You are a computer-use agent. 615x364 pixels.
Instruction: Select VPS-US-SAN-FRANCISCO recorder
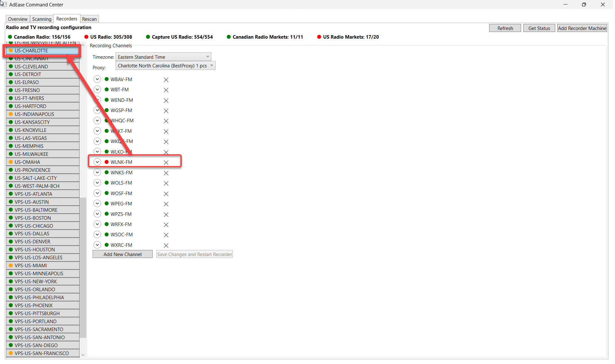43,353
